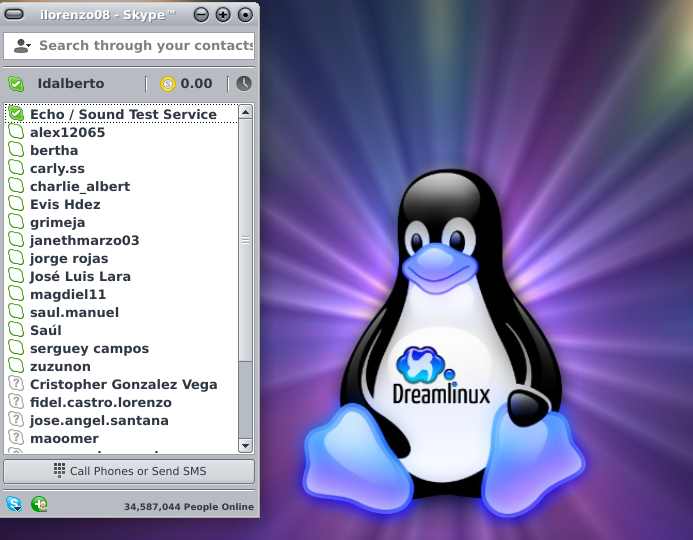Open the window menu button in title bar

click(14, 15)
